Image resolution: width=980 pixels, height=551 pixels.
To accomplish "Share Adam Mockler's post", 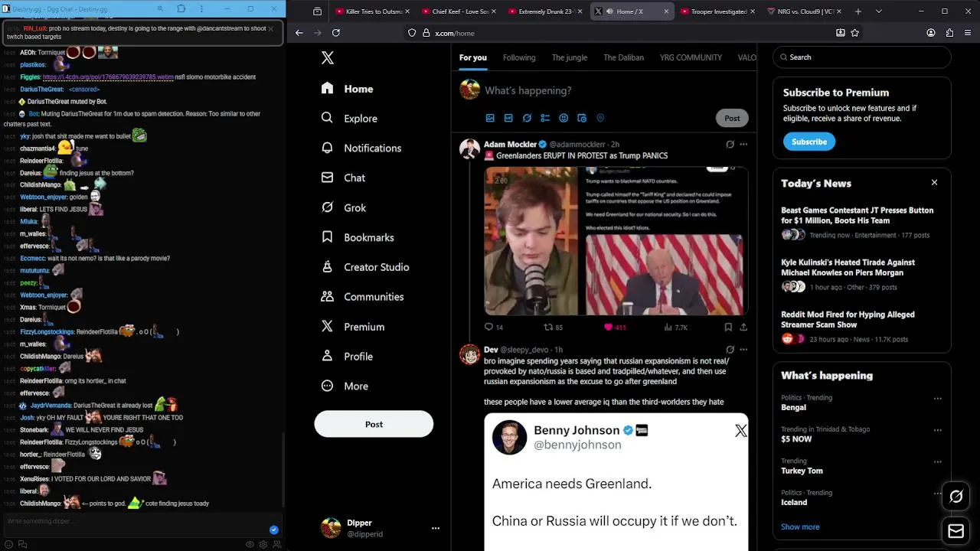I will 743,327.
